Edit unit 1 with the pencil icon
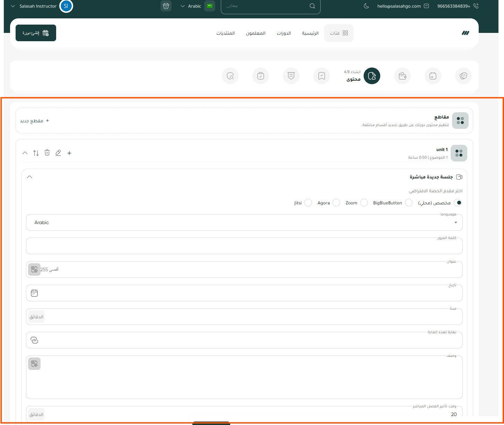The image size is (504, 425). click(58, 153)
